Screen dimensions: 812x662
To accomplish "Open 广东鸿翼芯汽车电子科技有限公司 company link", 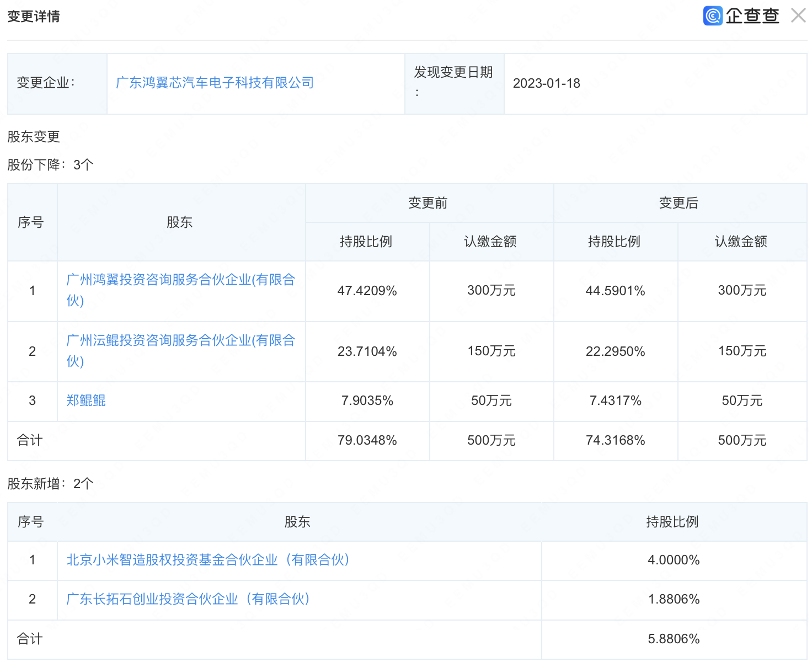I will pos(215,83).
